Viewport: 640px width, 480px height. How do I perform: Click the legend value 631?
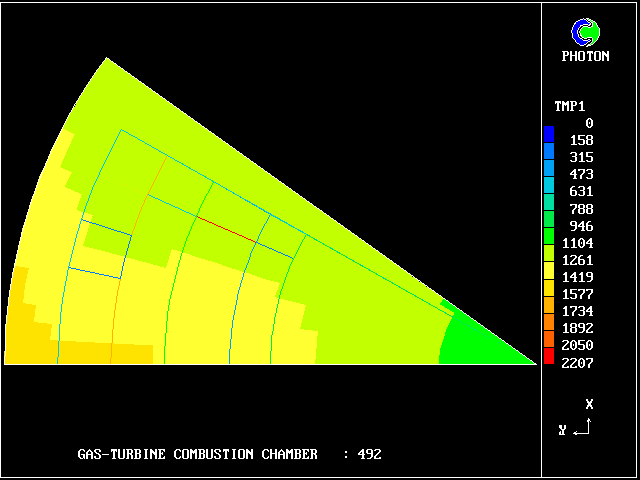[x=580, y=191]
